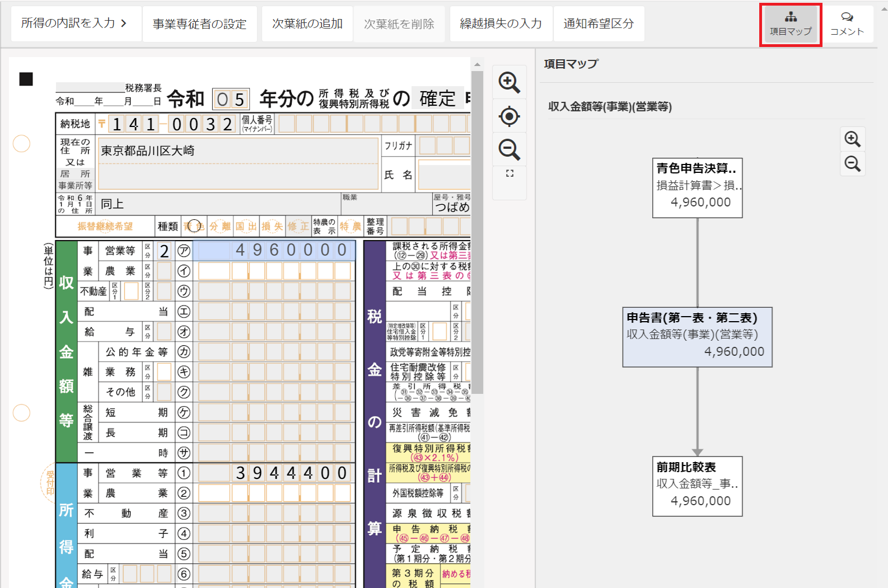Open the コメント panel
This screenshot has height=588, width=888.
click(x=847, y=25)
